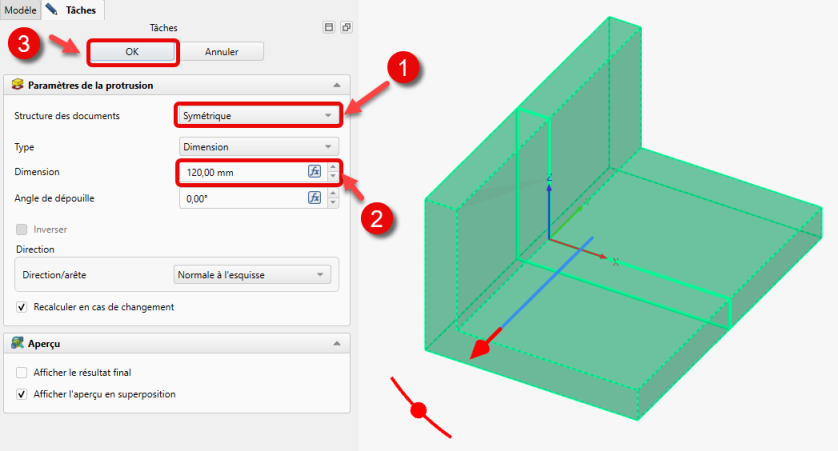Click the first panel icon beside Tâches title

328,28
